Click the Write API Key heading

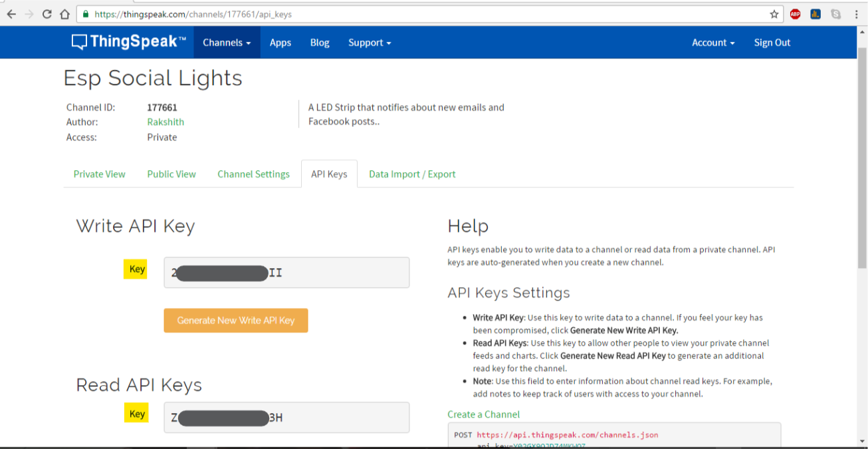pyautogui.click(x=136, y=226)
